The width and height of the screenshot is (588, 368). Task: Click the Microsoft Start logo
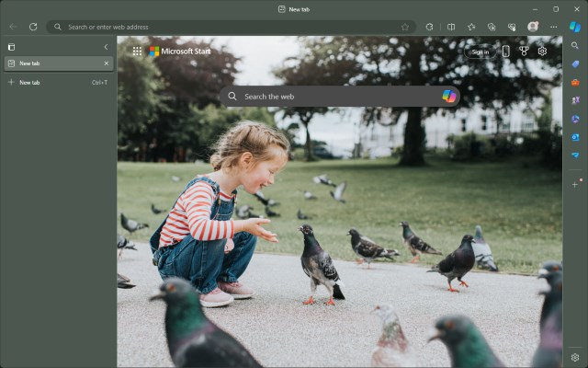(x=180, y=52)
